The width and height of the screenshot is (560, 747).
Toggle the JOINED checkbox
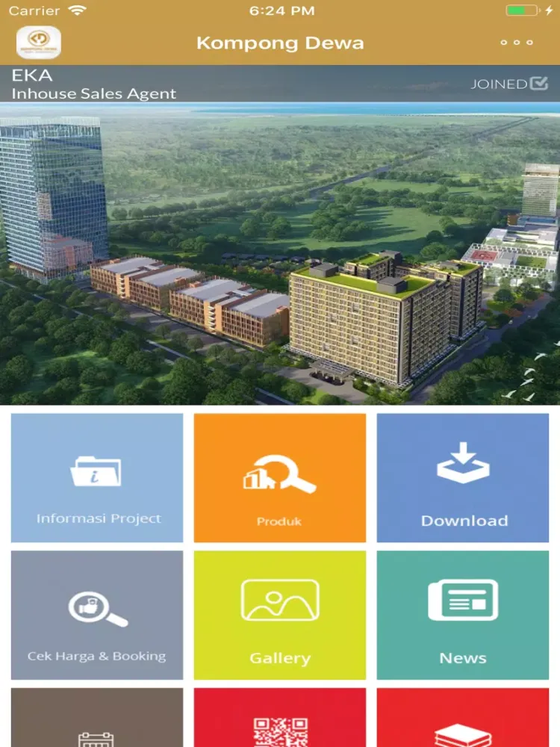pyautogui.click(x=538, y=83)
